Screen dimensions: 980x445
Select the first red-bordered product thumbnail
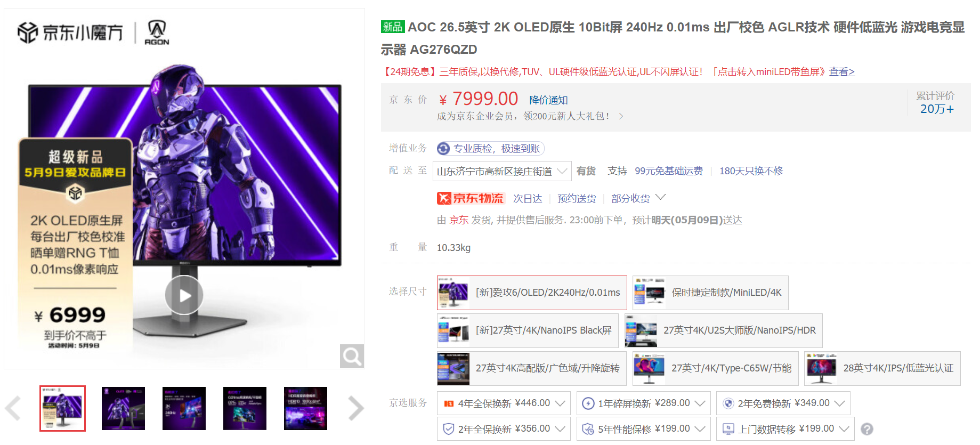(62, 408)
